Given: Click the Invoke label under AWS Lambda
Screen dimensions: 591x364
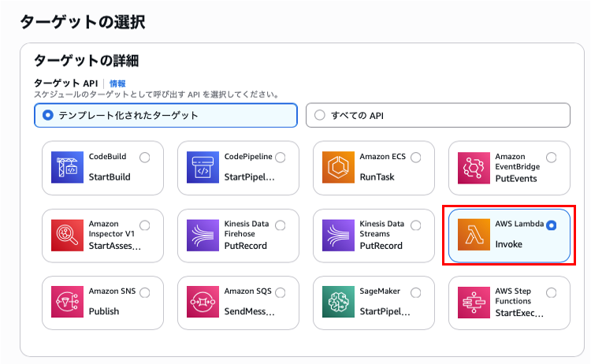Looking at the screenshot, I should tap(509, 244).
